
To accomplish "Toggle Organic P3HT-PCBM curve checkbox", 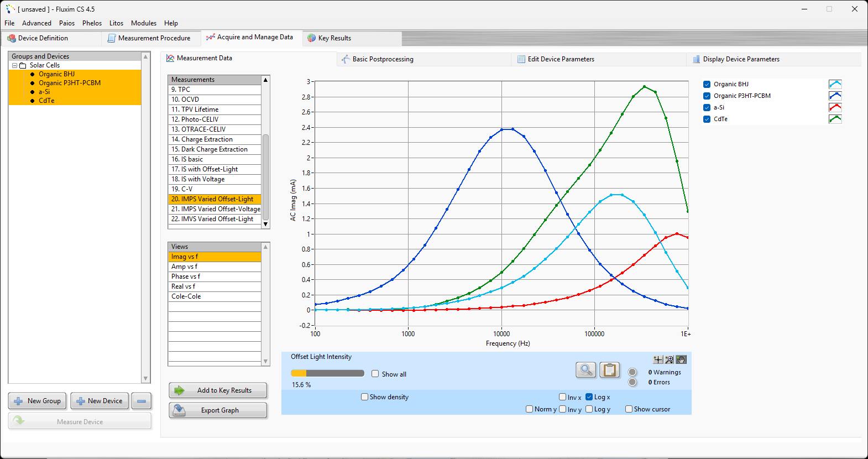I will point(707,96).
